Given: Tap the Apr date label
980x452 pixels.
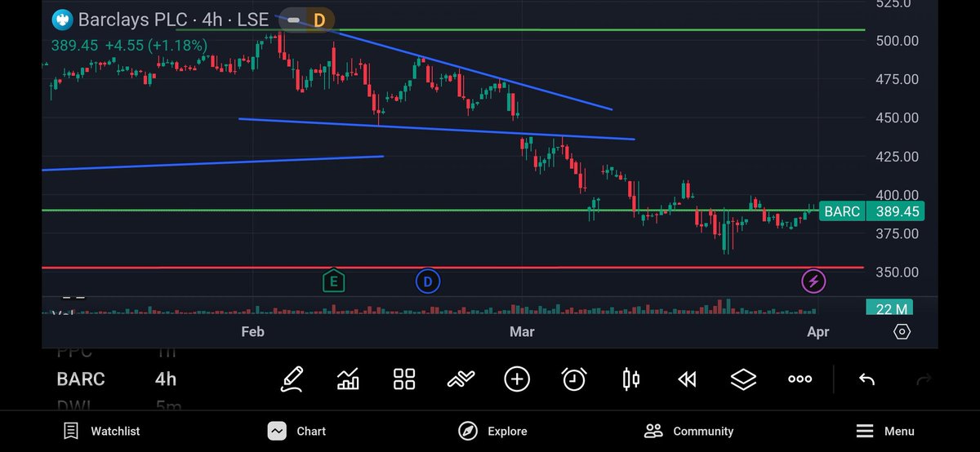Looking at the screenshot, I should (x=818, y=331).
